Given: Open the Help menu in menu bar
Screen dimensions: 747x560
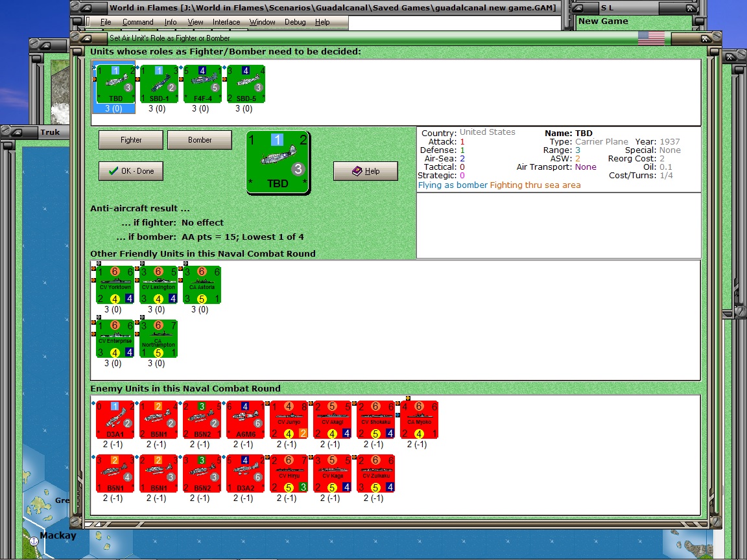Looking at the screenshot, I should (322, 22).
